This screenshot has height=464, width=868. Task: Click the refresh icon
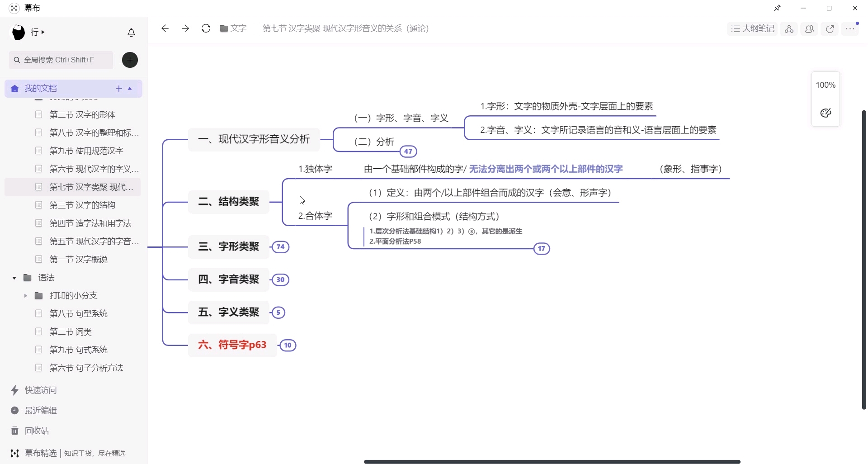click(x=206, y=28)
